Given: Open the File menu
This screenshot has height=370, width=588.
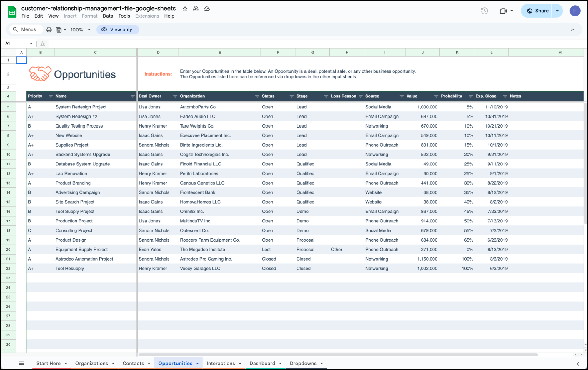Looking at the screenshot, I should click(25, 16).
